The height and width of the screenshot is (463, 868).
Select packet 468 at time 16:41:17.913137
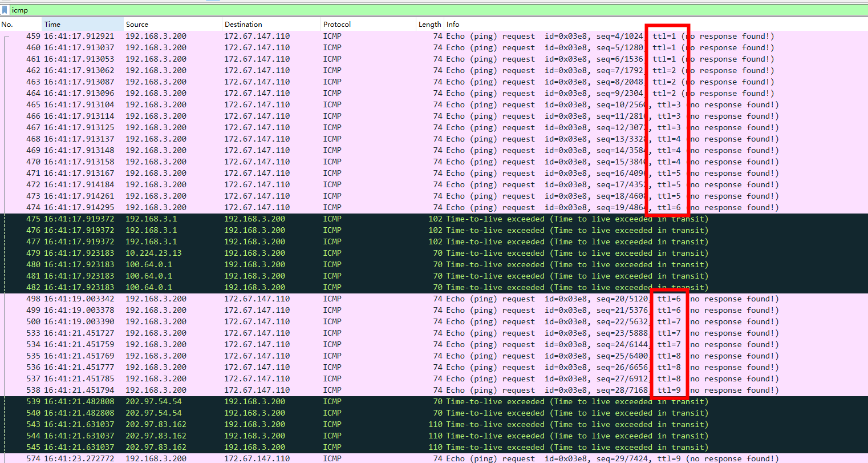[x=434, y=139]
